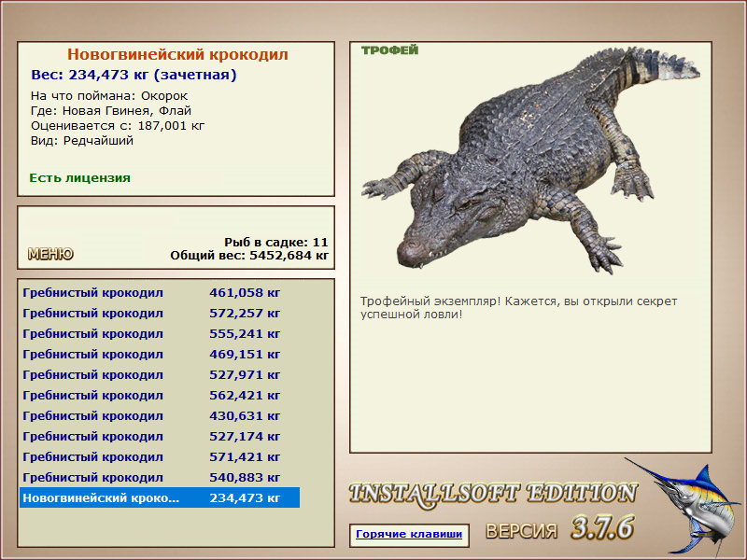Click the blue marlin logo icon

[x=684, y=507]
